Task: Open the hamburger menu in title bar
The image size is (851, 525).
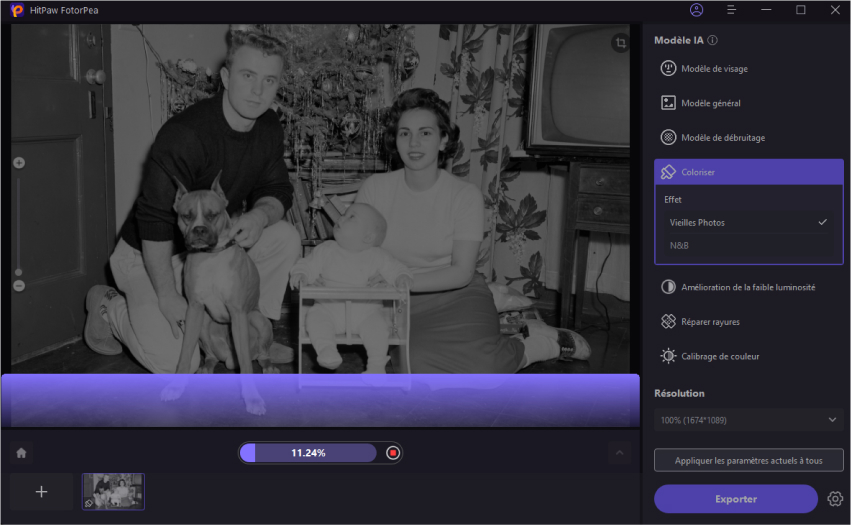Action: point(732,10)
